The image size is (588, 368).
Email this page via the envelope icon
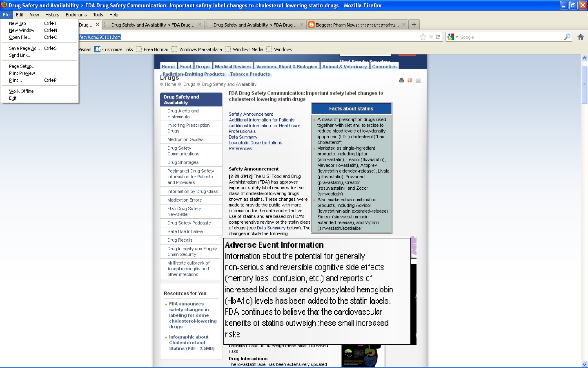pyautogui.click(x=418, y=80)
